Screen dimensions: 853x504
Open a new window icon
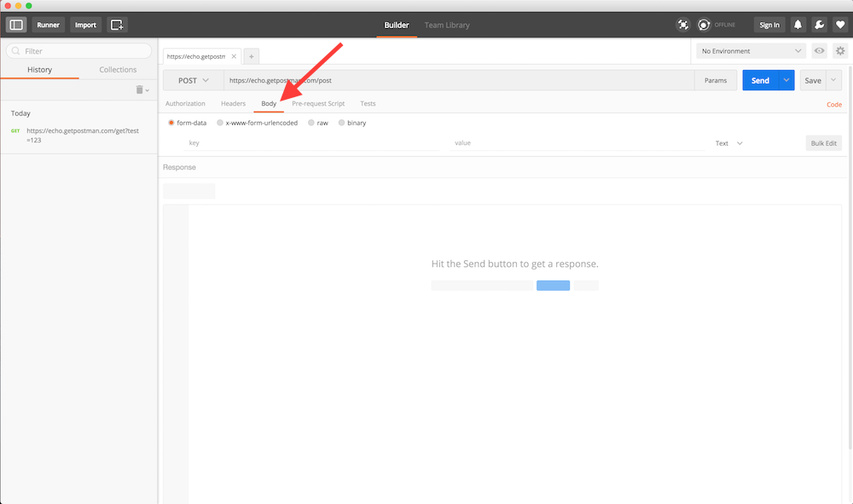pyautogui.click(x=117, y=25)
